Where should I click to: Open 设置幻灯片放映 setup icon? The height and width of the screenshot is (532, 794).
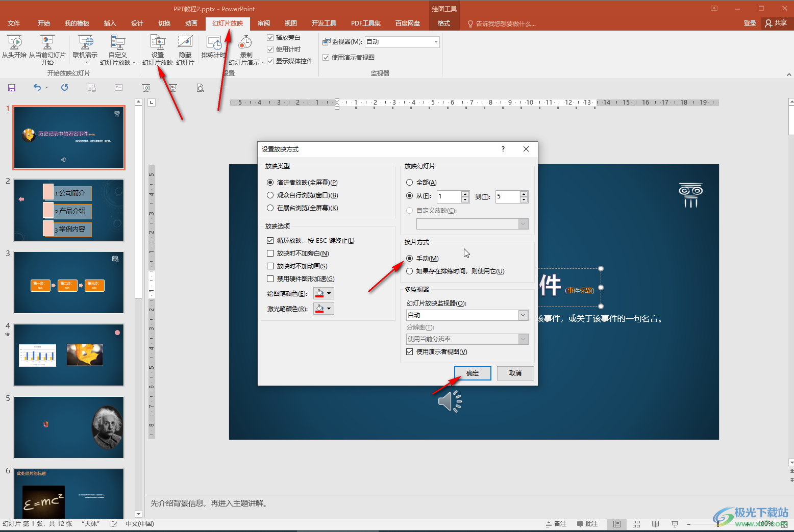158,43
